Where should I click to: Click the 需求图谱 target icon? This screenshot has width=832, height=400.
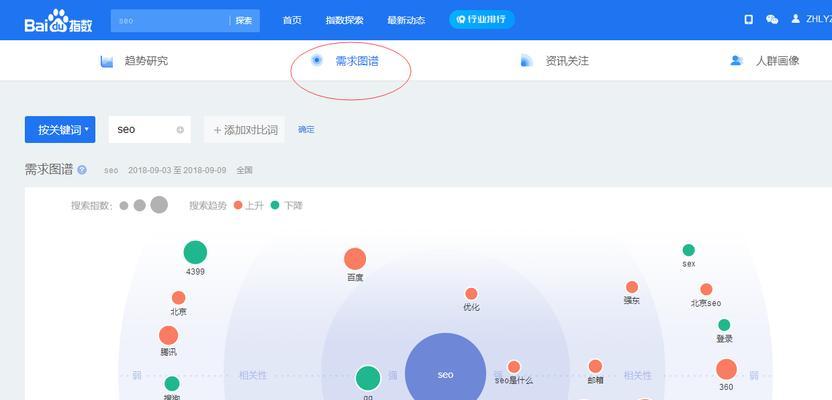pyautogui.click(x=317, y=60)
